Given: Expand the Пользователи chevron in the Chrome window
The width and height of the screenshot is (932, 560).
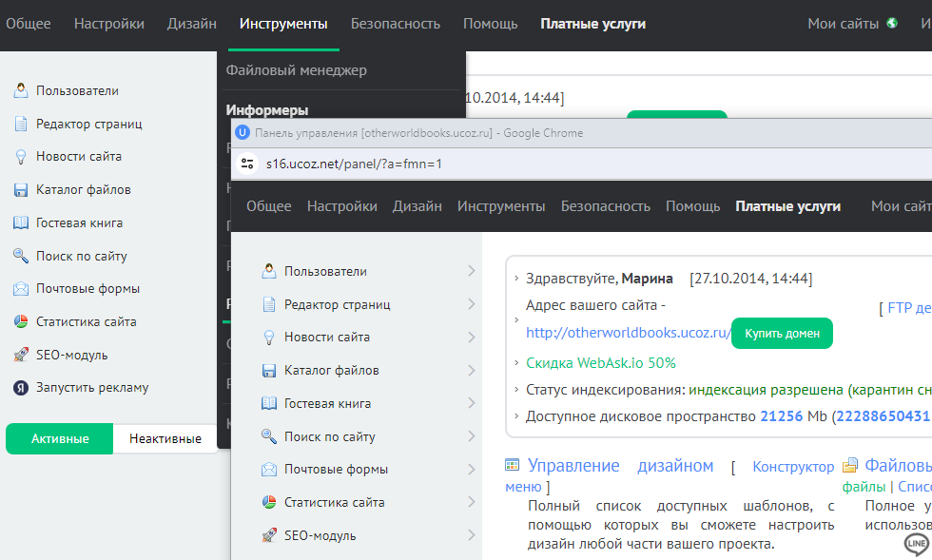Looking at the screenshot, I should (x=472, y=271).
